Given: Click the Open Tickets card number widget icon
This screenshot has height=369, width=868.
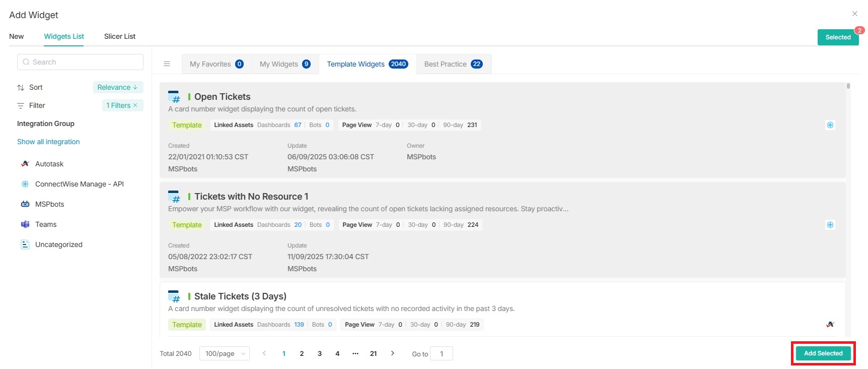Looking at the screenshot, I should point(174,97).
